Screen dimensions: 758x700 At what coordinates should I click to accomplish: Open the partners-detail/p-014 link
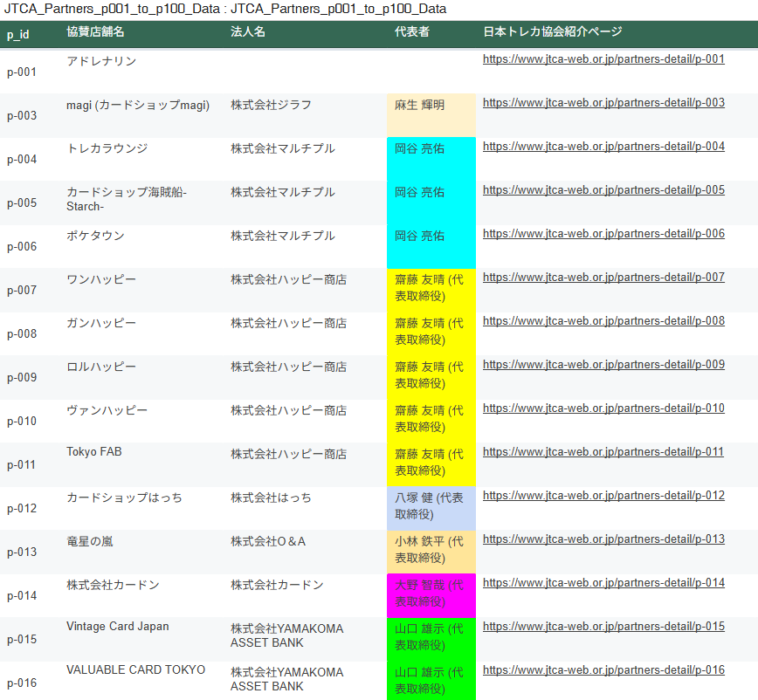pos(603,583)
